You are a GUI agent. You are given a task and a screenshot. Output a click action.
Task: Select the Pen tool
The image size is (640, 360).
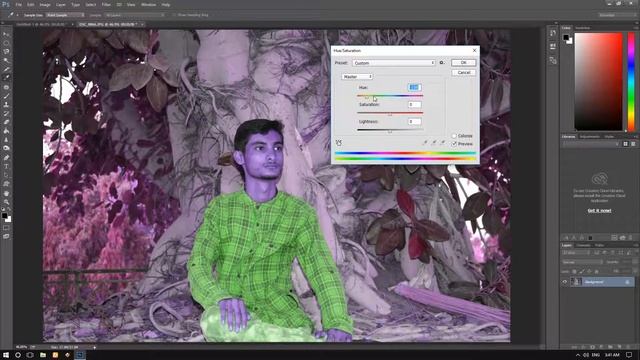(6, 158)
